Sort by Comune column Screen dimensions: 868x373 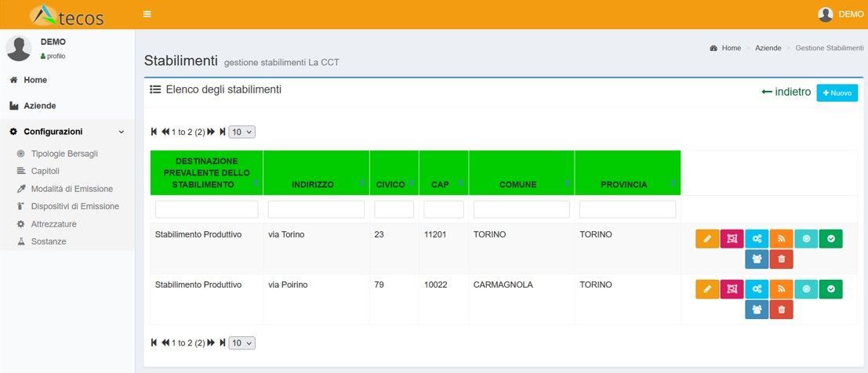(521, 172)
